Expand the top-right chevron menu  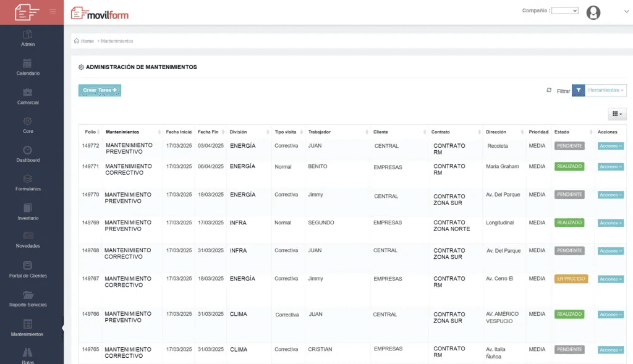click(626, 11)
